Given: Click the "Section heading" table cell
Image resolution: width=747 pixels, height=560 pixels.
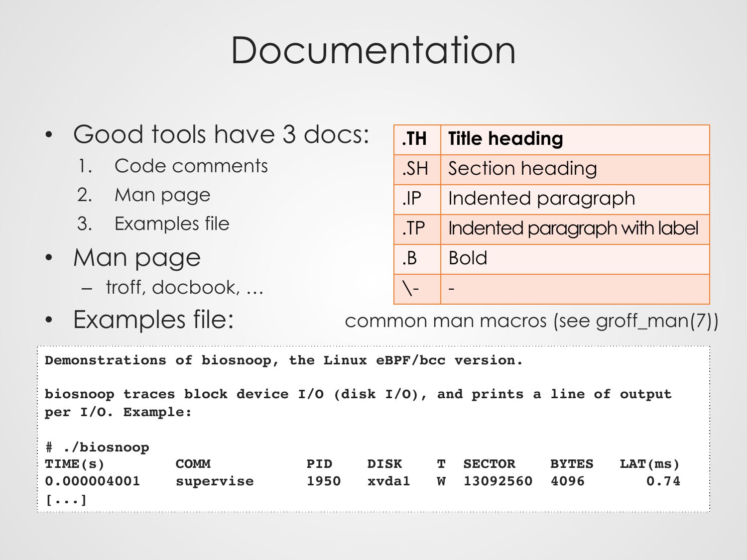Looking at the screenshot, I should pyautogui.click(x=522, y=169).
